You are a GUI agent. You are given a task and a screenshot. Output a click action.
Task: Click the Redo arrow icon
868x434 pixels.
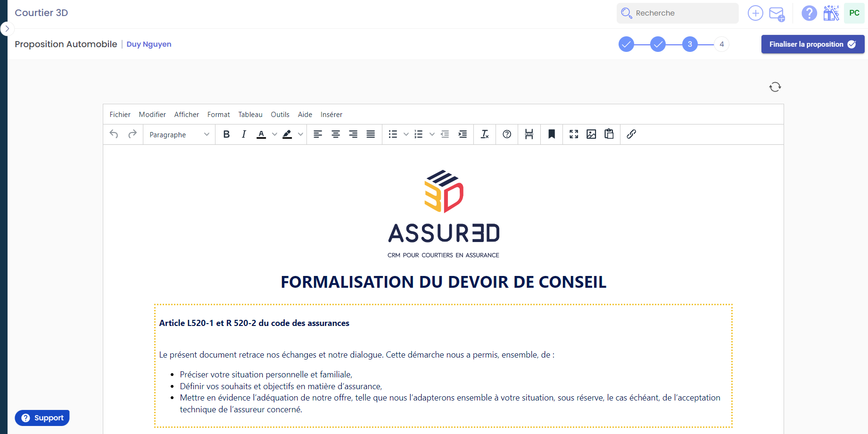point(132,134)
